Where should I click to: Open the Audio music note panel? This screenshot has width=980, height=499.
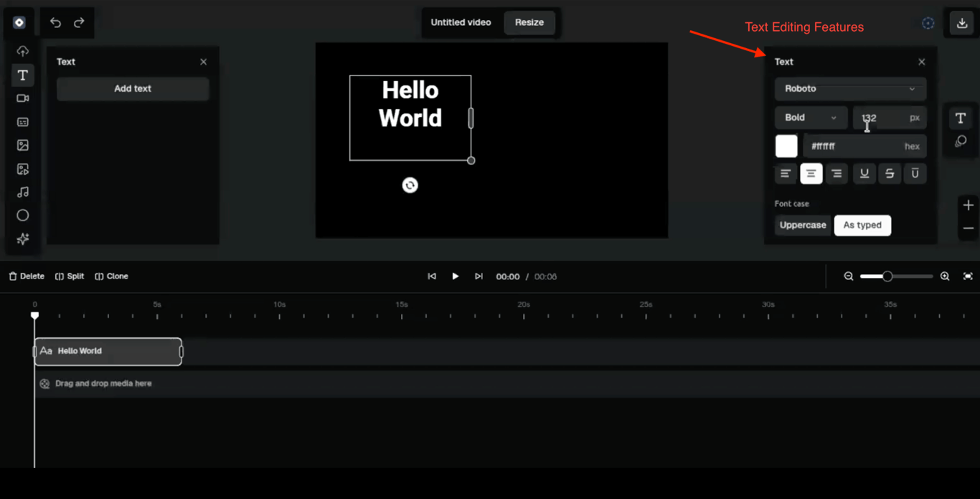click(x=23, y=192)
